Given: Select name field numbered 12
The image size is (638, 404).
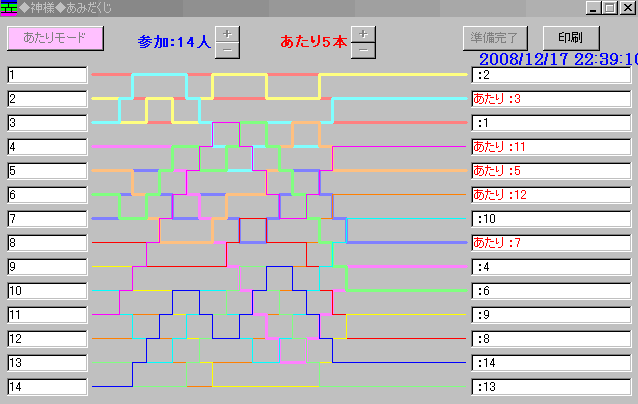Looking at the screenshot, I should click(x=47, y=339).
